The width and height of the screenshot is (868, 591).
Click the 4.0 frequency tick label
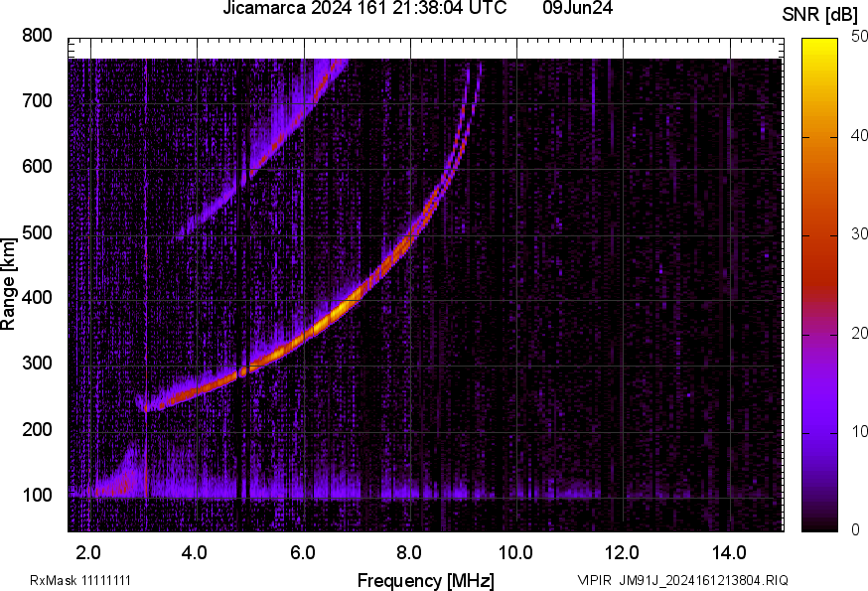pyautogui.click(x=195, y=552)
